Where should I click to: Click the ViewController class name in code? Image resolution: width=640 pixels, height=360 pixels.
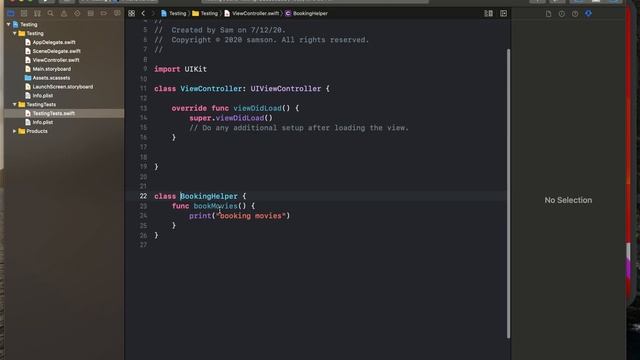click(211, 89)
